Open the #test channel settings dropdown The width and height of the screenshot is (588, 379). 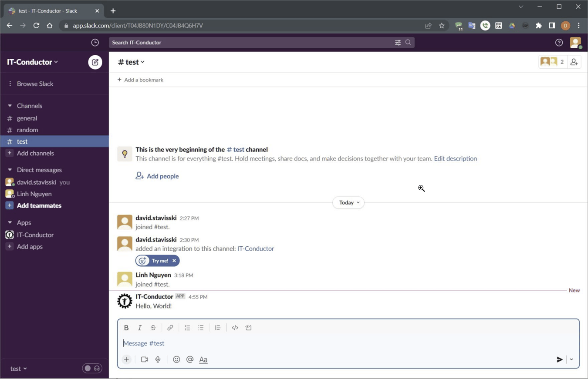click(131, 62)
